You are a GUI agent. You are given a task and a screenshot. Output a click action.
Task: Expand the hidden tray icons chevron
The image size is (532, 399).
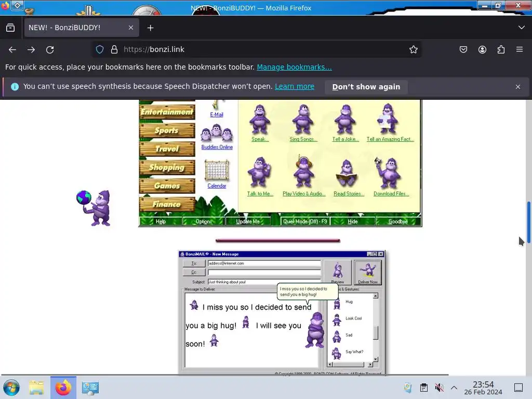point(454,388)
